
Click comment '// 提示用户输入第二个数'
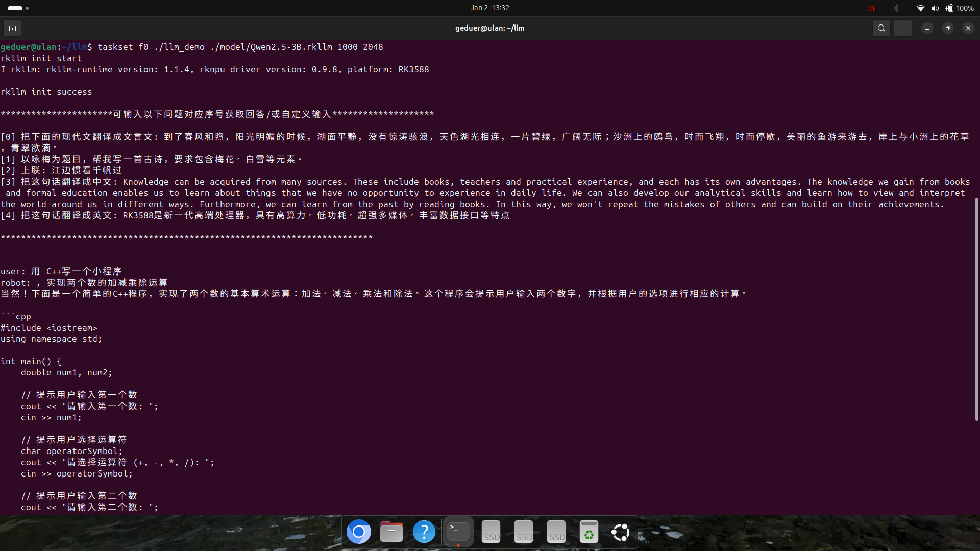click(79, 496)
